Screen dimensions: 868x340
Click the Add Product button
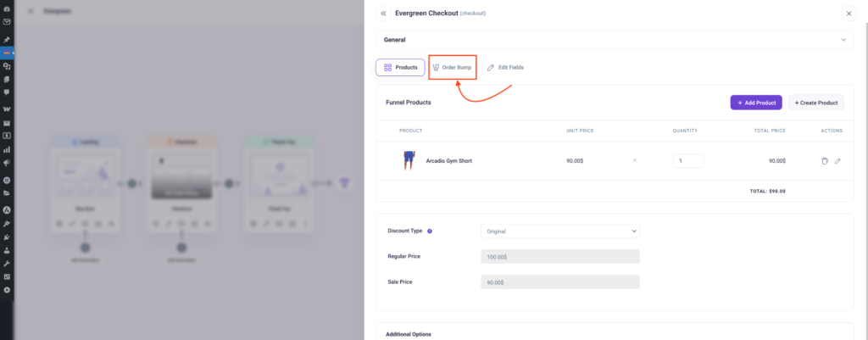coord(755,103)
